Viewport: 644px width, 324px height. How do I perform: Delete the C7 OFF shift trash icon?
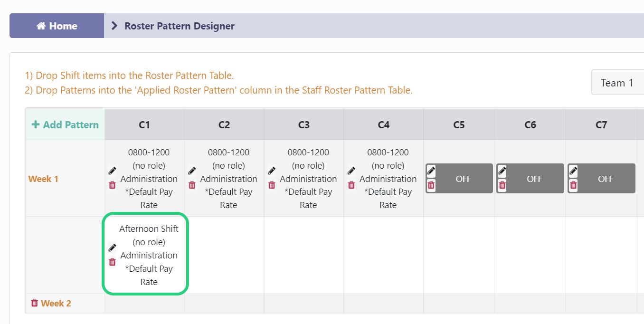[x=573, y=185]
